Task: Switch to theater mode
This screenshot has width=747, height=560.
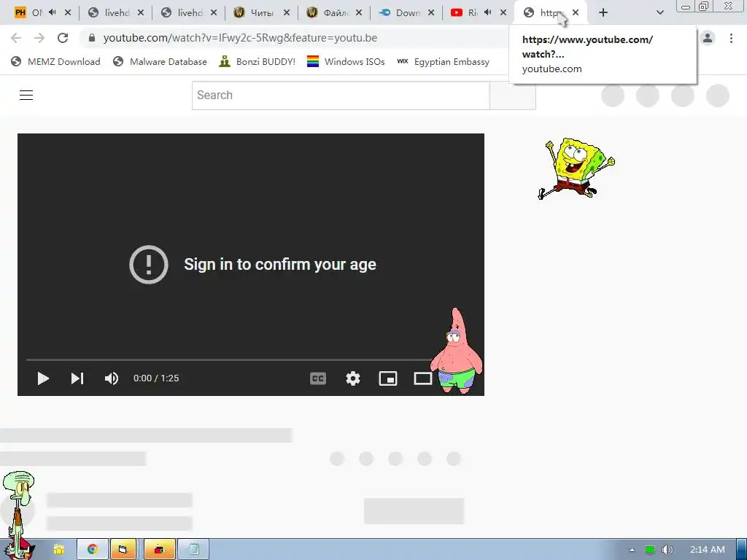Action: [x=422, y=378]
